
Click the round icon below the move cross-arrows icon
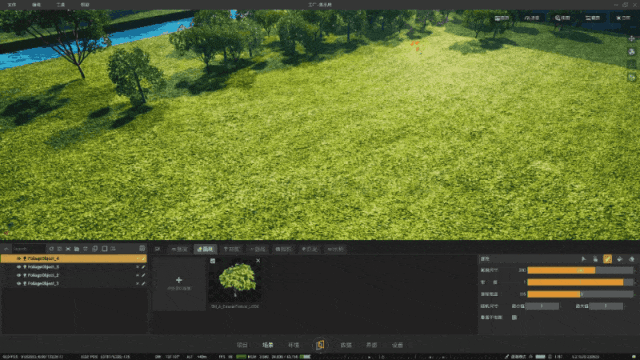tap(632, 52)
